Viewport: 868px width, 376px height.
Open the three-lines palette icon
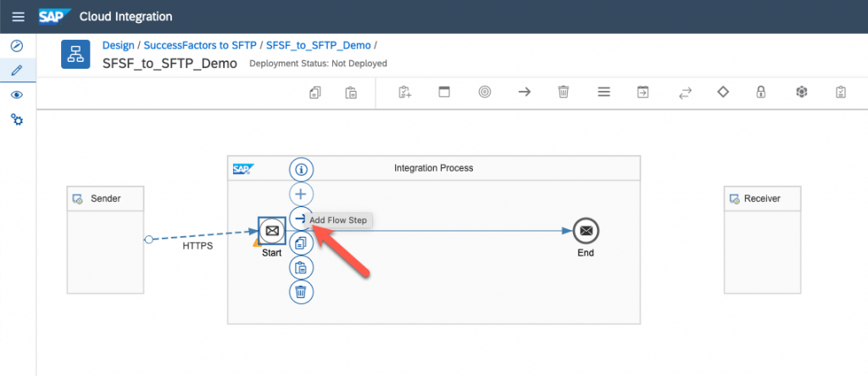click(604, 92)
